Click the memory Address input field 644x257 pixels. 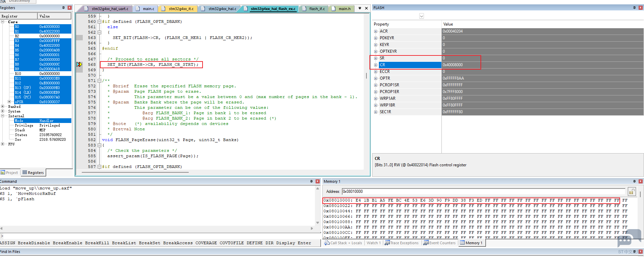pyautogui.click(x=483, y=191)
